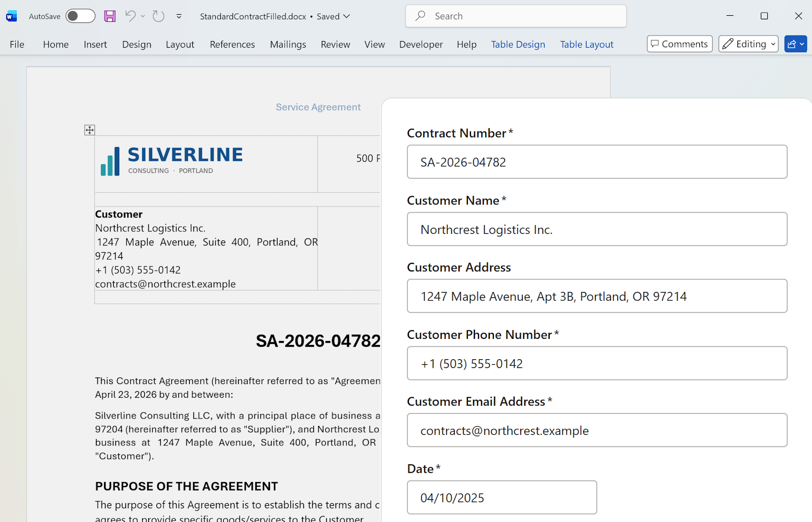Screen dimensions: 812x522
Task: Click the Customer Name input field
Action: click(597, 229)
